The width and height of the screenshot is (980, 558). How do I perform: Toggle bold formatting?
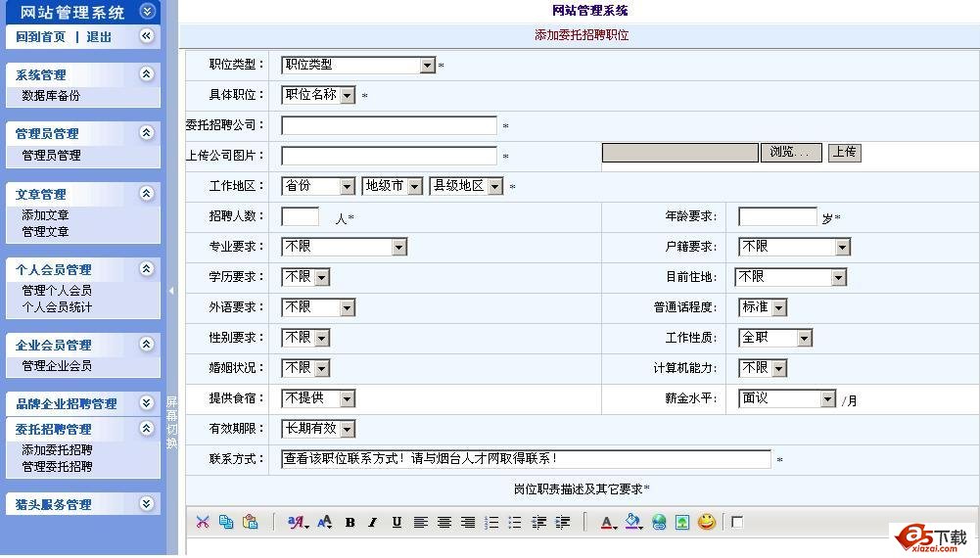[x=350, y=523]
